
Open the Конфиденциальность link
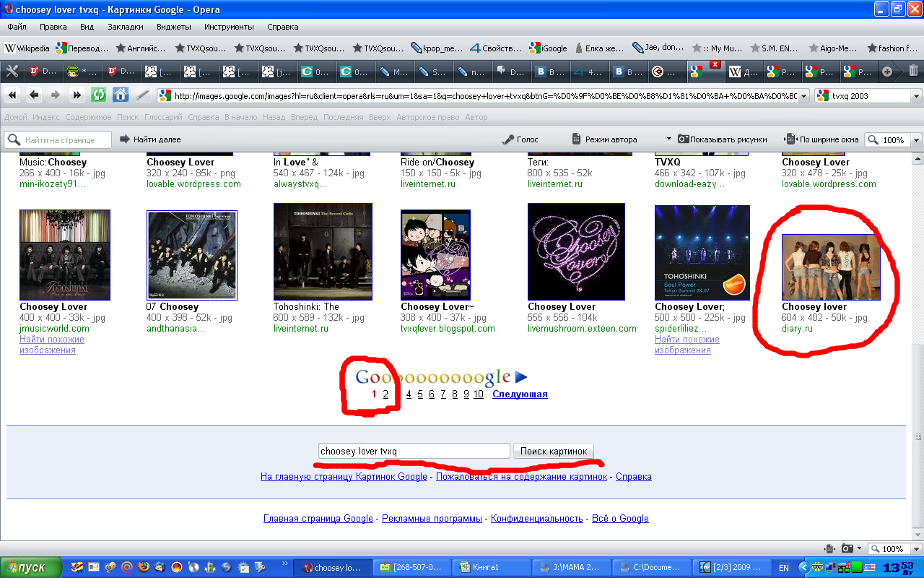(537, 518)
